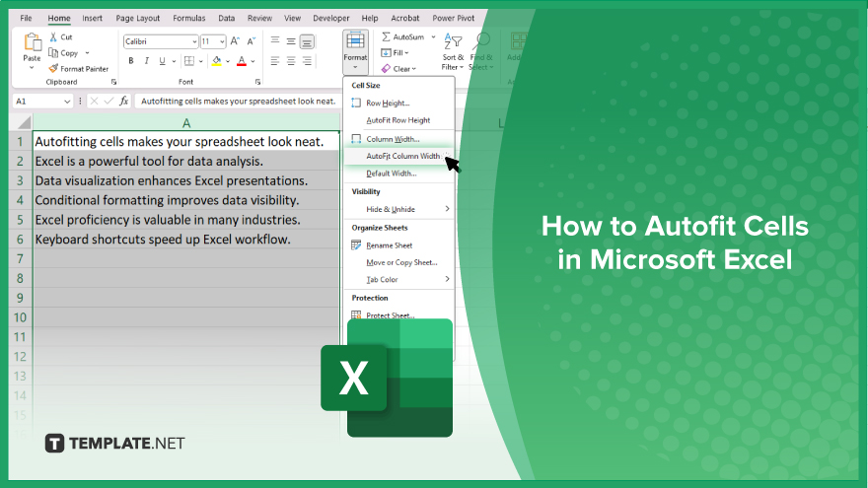The height and width of the screenshot is (488, 868).
Task: Toggle bottom align button
Action: (x=307, y=41)
